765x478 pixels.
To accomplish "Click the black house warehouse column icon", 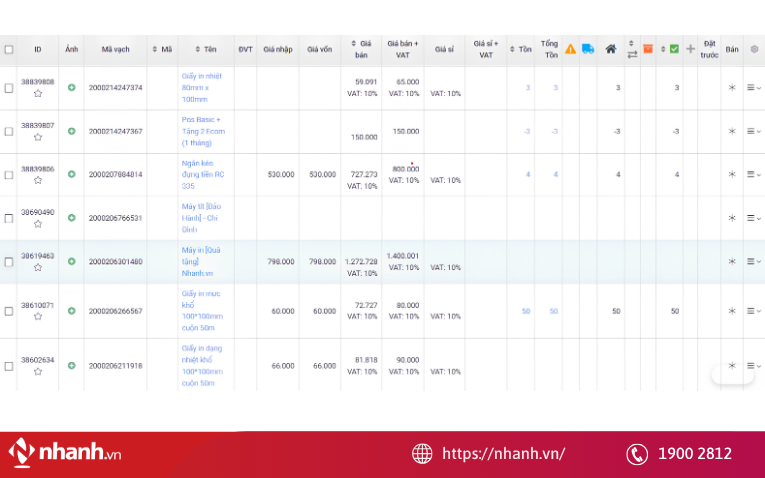I will tap(610, 49).
